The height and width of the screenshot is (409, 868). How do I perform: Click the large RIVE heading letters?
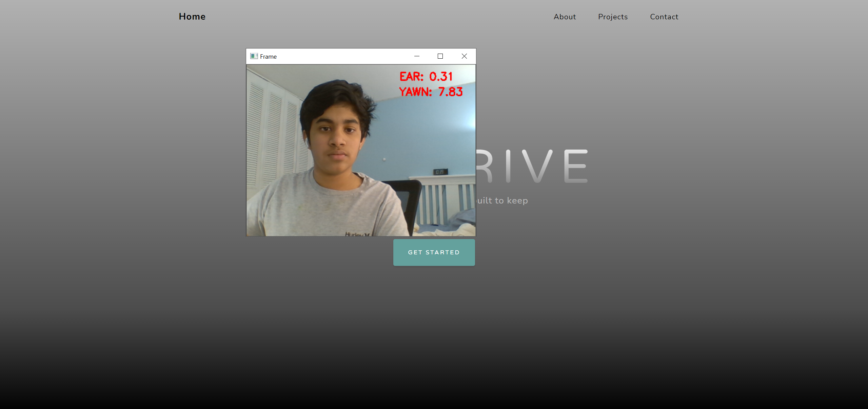532,166
